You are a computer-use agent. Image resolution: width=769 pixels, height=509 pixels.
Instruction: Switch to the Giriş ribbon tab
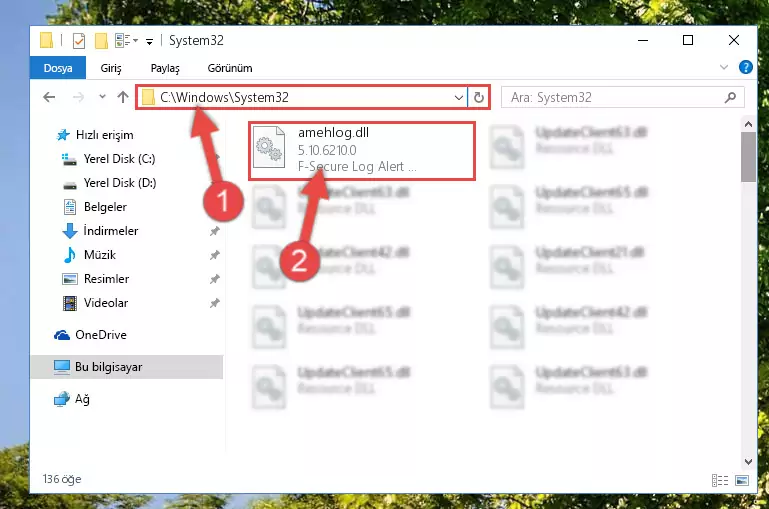[x=111, y=68]
